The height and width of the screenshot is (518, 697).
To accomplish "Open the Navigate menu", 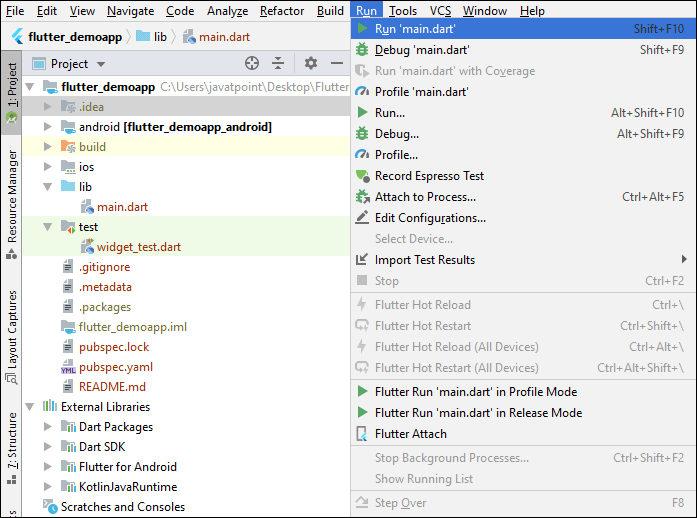I will [130, 11].
